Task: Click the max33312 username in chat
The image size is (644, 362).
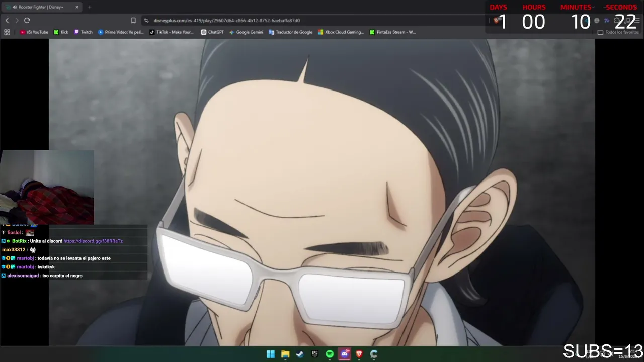Action: [14, 250]
